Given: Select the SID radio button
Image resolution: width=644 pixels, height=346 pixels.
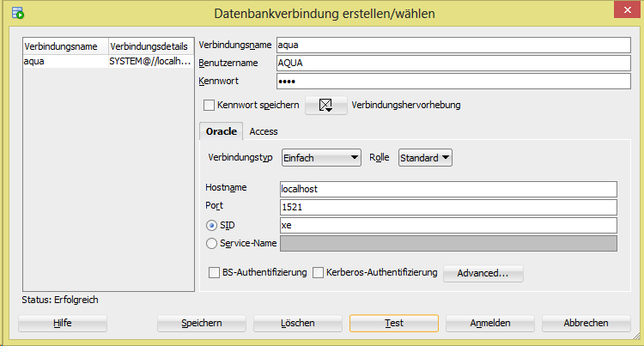Looking at the screenshot, I should (211, 225).
